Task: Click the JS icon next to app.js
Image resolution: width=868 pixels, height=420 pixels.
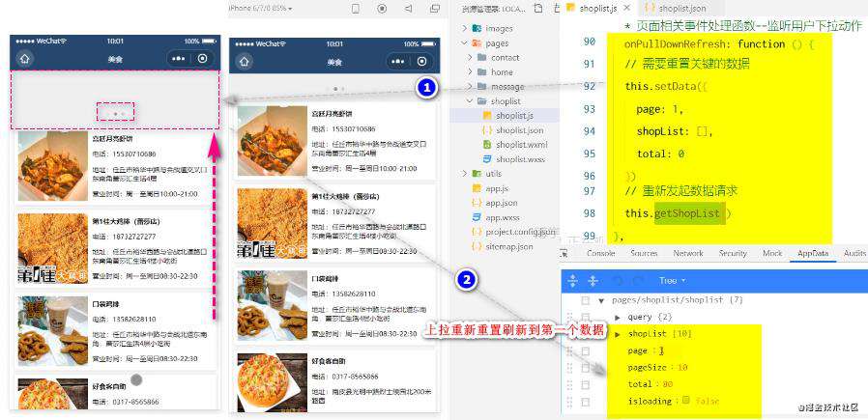Action: [477, 188]
